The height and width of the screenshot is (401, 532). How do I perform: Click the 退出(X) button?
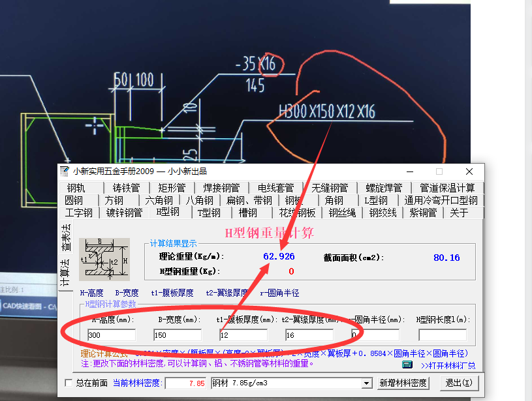pos(459,383)
